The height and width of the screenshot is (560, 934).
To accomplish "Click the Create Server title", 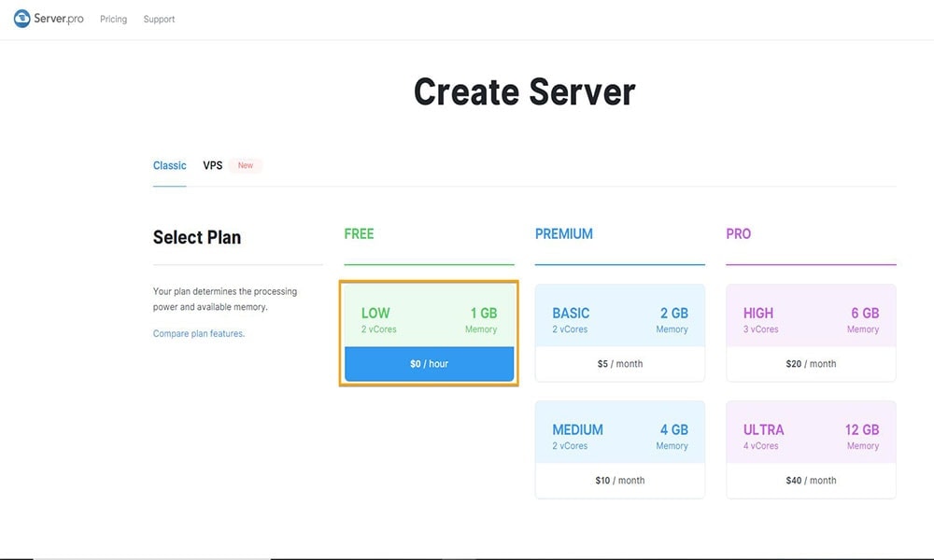I will [x=524, y=92].
